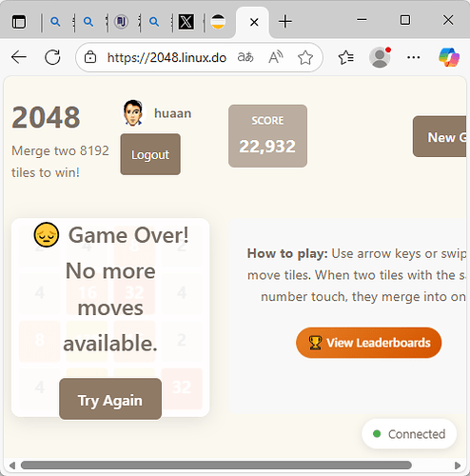Start Read Aloud from the address bar
The height and width of the screenshot is (476, 470).
click(276, 57)
